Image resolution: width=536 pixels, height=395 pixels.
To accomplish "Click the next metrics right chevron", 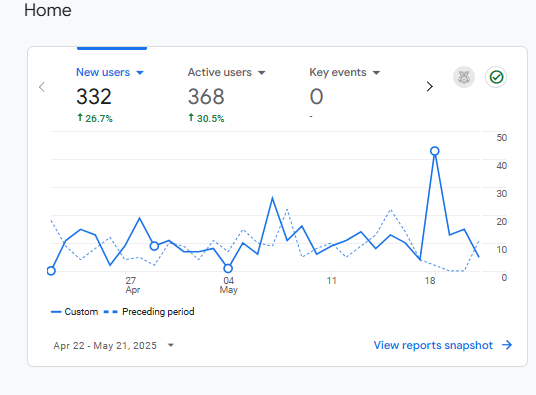I will point(430,86).
